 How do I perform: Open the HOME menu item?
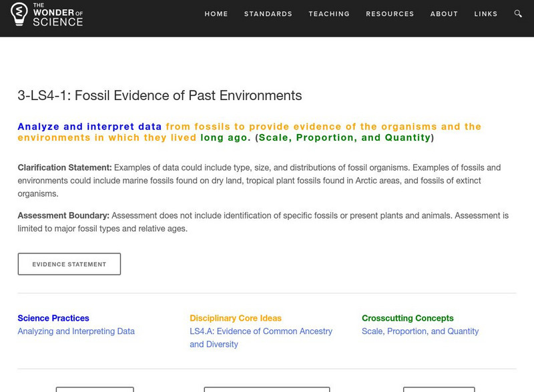[x=216, y=13]
